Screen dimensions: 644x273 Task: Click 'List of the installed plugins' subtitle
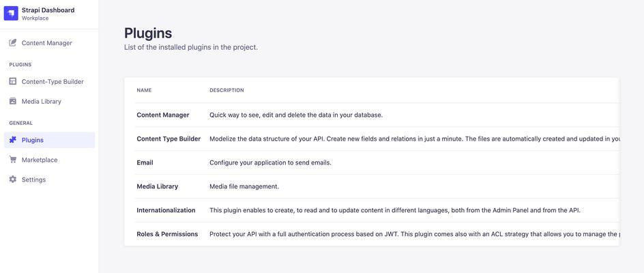191,47
